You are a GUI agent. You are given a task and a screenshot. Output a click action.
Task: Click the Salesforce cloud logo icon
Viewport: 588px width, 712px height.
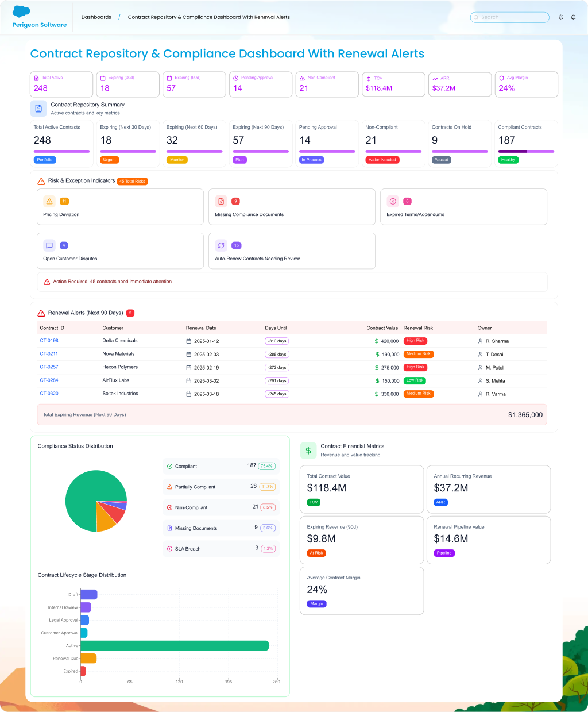(21, 11)
